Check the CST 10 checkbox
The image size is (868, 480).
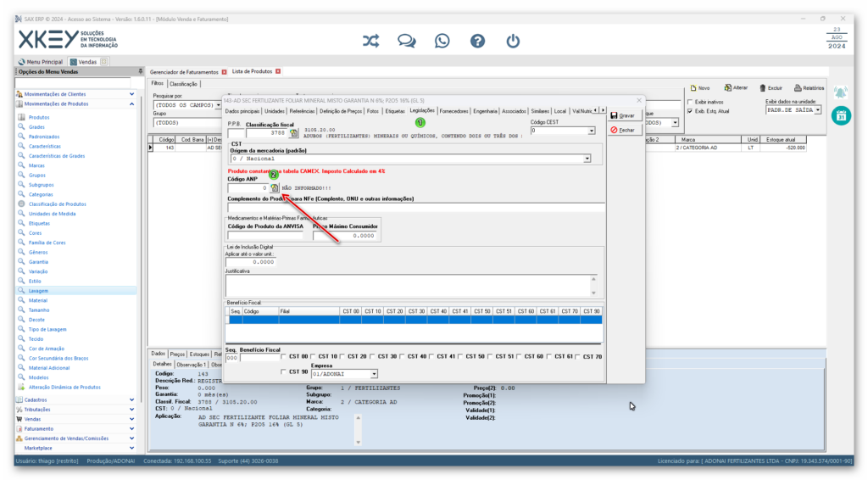314,356
